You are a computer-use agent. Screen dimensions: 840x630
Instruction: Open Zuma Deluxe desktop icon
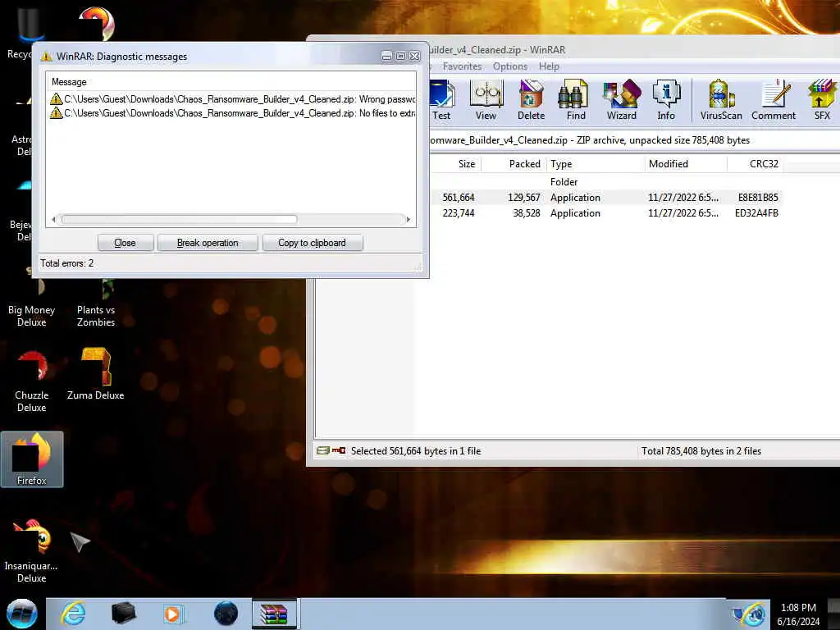click(95, 374)
